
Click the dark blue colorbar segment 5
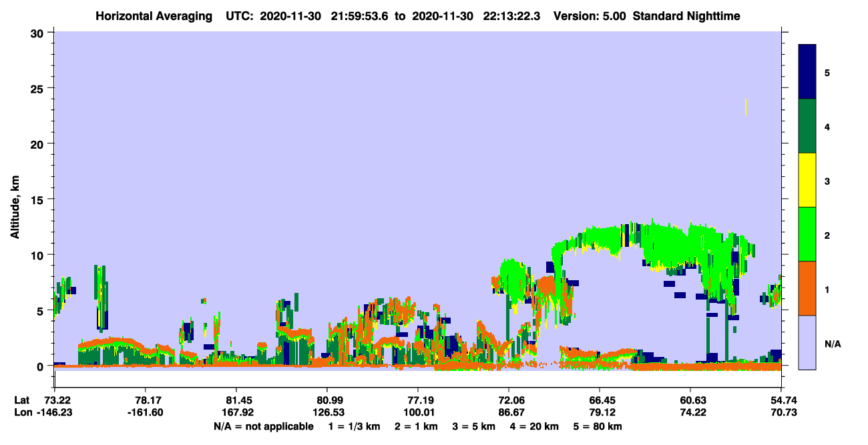point(807,72)
